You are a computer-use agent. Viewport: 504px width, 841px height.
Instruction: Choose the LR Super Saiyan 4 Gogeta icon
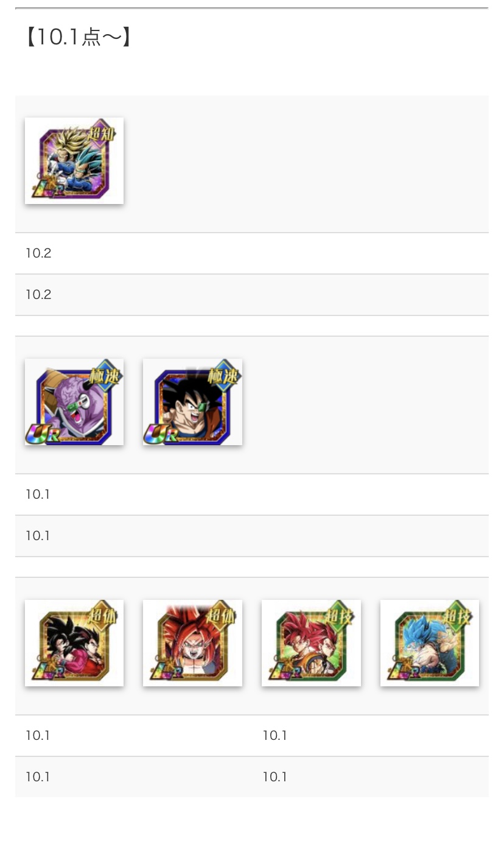(x=192, y=643)
